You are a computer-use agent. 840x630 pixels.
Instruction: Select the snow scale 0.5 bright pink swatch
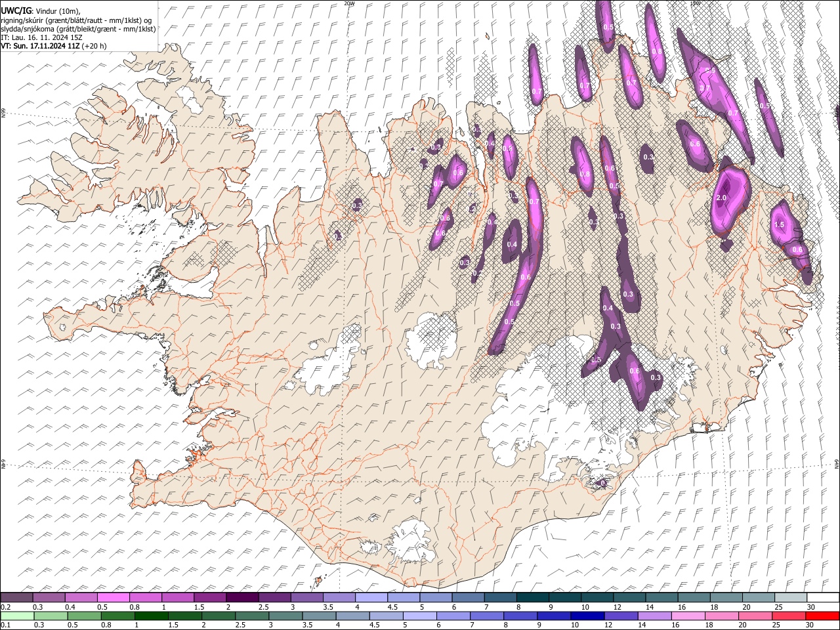113,598
